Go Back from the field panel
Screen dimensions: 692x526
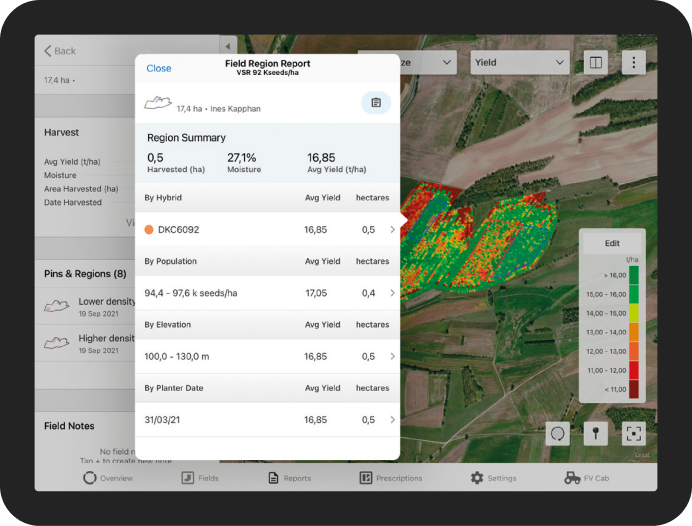pos(60,51)
